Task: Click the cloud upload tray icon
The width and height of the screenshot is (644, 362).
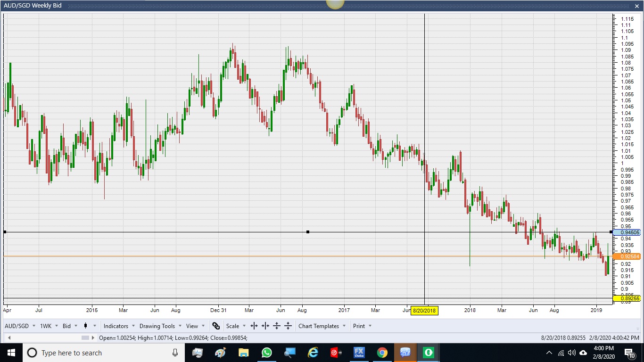Action: [x=583, y=353]
